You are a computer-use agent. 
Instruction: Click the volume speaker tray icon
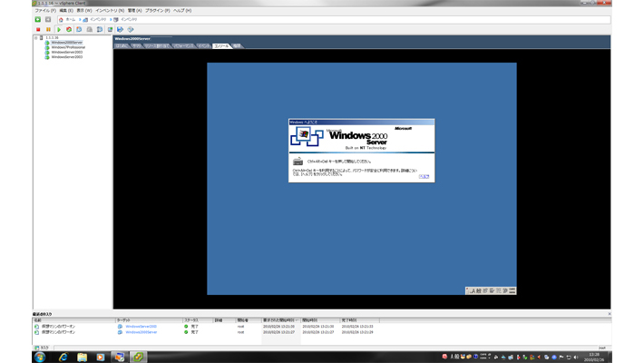tap(576, 357)
